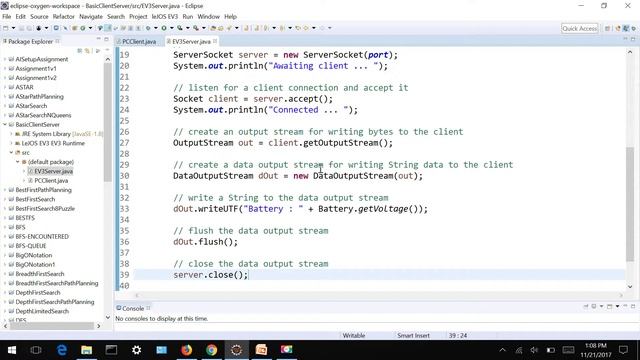Screen dimensions: 640x360
Task: Select the Console tab
Action: click(133, 308)
